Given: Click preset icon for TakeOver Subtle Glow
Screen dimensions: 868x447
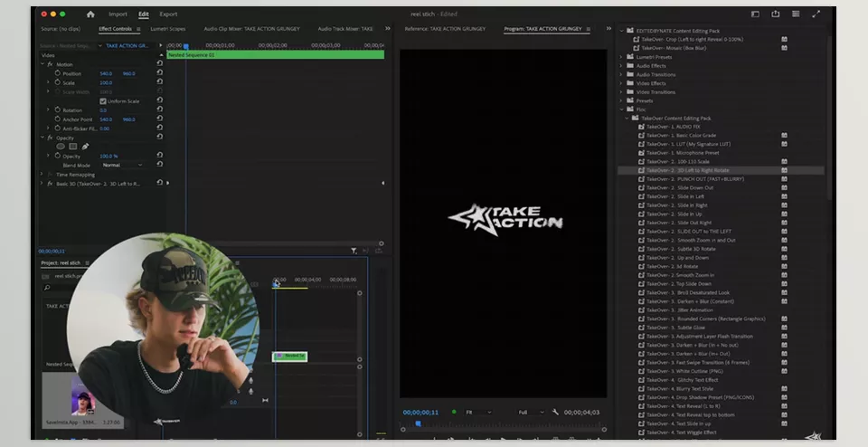Looking at the screenshot, I should [x=641, y=328].
